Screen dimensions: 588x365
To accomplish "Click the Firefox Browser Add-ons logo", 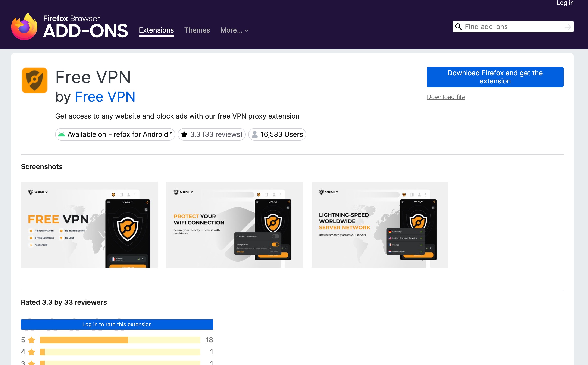I will coord(70,26).
